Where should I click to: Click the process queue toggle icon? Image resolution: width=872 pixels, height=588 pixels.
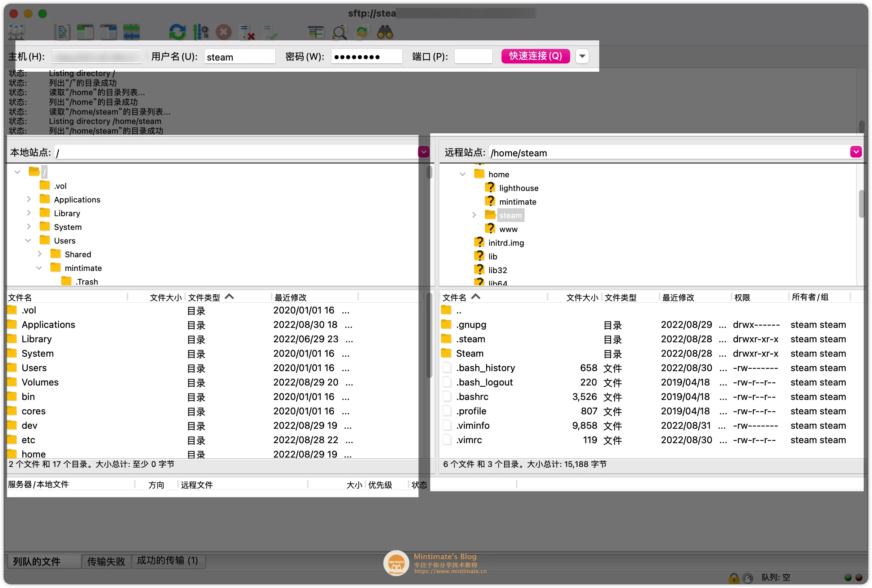(200, 32)
